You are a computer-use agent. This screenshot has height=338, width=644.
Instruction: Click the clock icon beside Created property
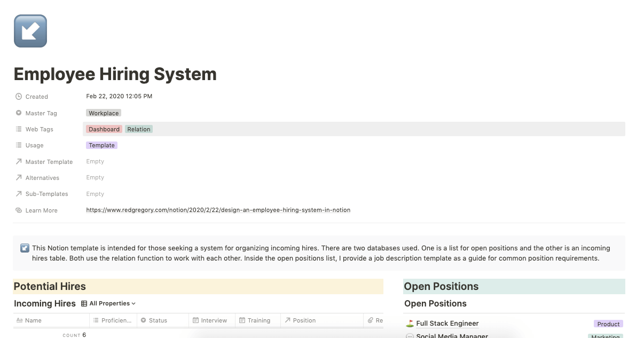pos(19,96)
